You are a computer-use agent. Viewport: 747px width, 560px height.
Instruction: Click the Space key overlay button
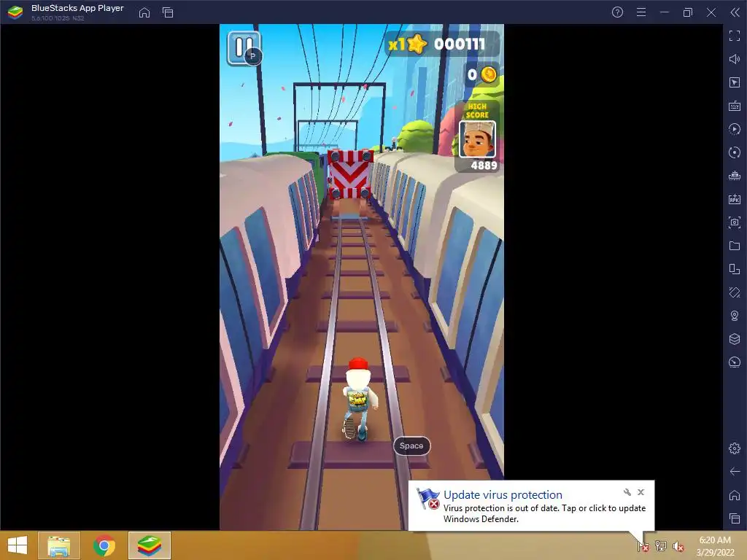411,446
